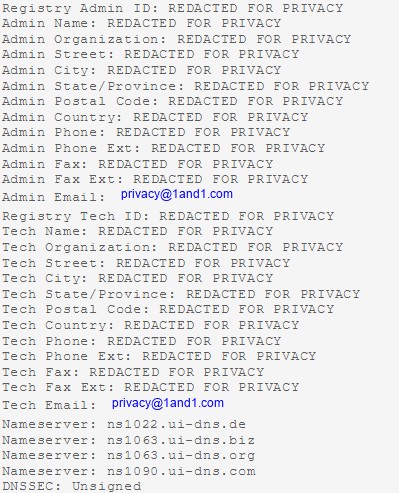Click nameserver ns1063.ui-dns.biz text
The width and height of the screenshot is (399, 493).
pos(181,440)
